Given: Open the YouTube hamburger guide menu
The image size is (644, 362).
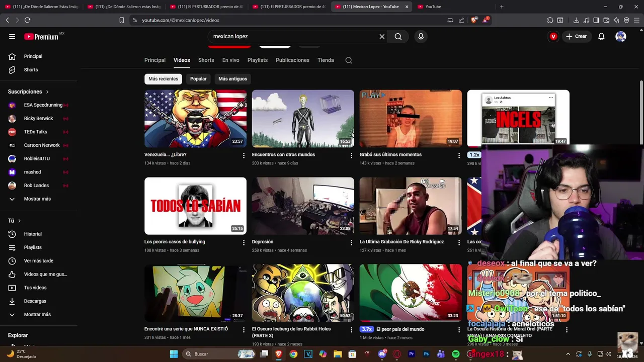Looking at the screenshot, I should [x=12, y=36].
